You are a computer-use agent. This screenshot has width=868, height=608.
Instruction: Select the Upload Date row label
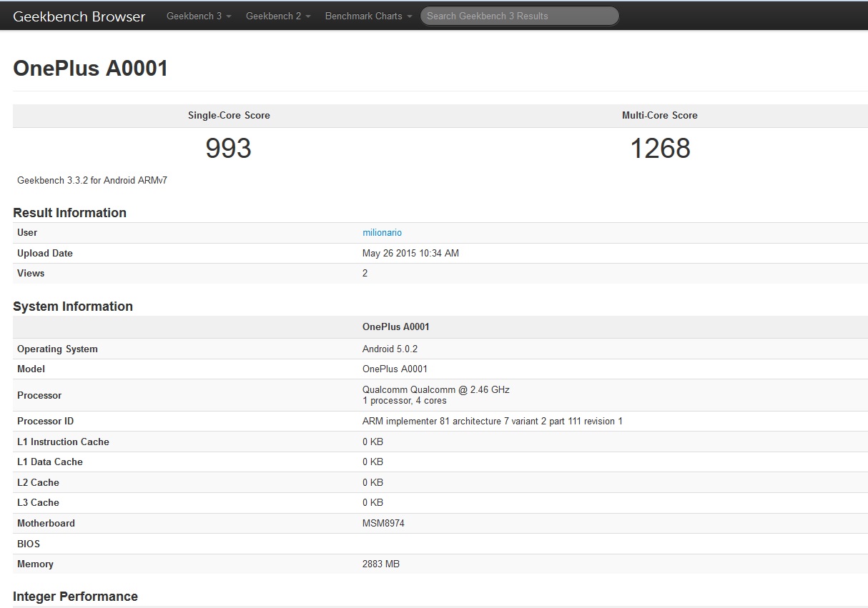[45, 254]
